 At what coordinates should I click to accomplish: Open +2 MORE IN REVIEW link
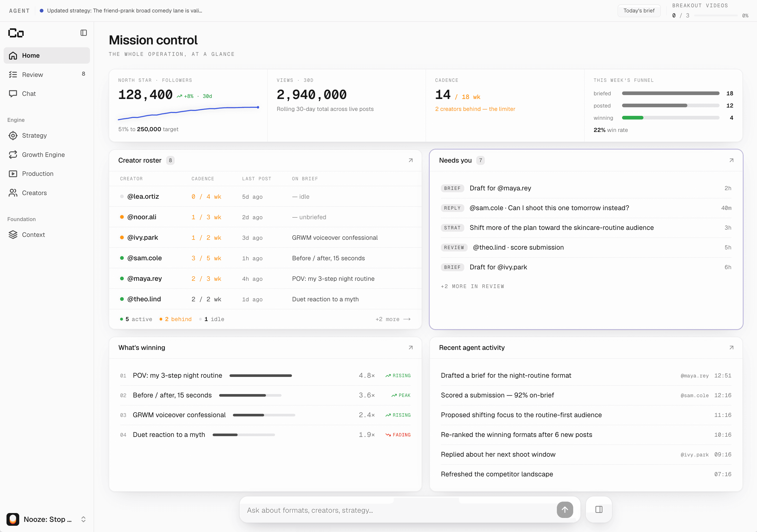coord(472,286)
